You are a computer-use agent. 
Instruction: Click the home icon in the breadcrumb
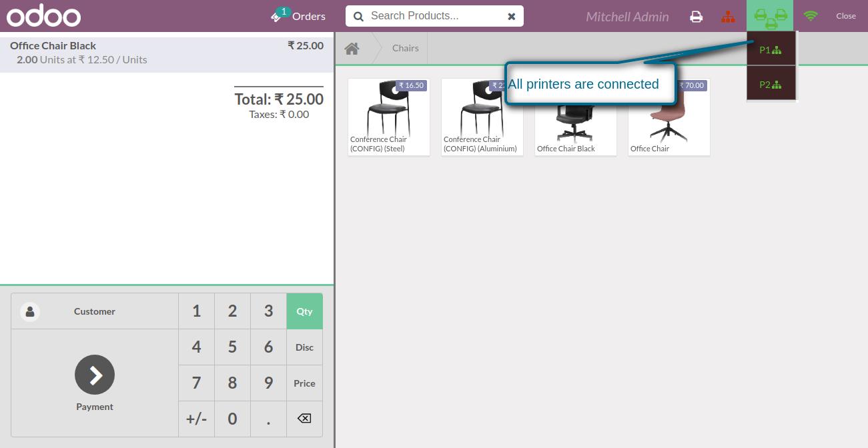pyautogui.click(x=352, y=49)
